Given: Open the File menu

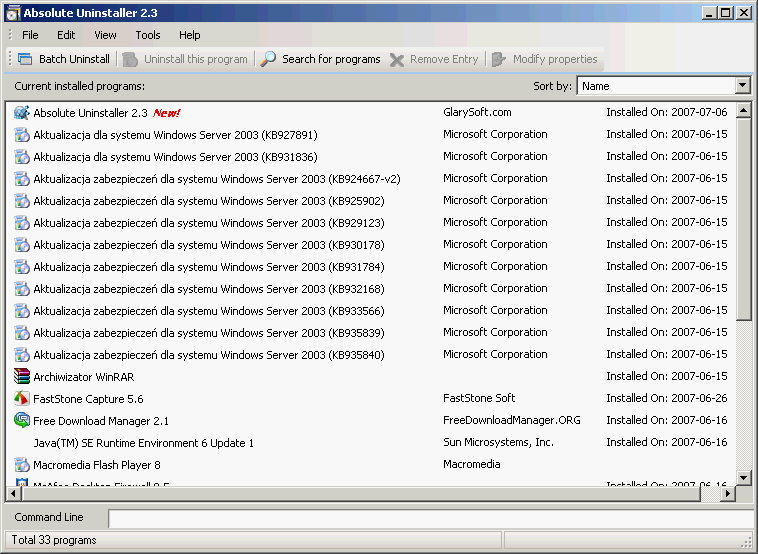Looking at the screenshot, I should (x=30, y=35).
